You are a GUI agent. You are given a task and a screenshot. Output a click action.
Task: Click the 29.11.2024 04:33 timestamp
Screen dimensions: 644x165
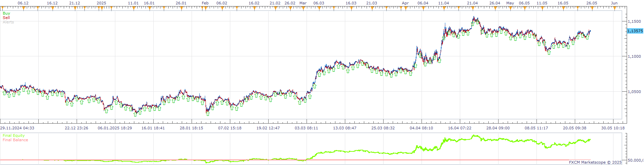(x=17, y=128)
